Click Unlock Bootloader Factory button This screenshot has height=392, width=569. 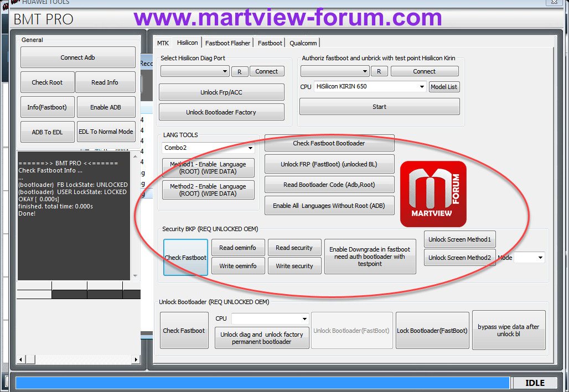click(x=221, y=112)
